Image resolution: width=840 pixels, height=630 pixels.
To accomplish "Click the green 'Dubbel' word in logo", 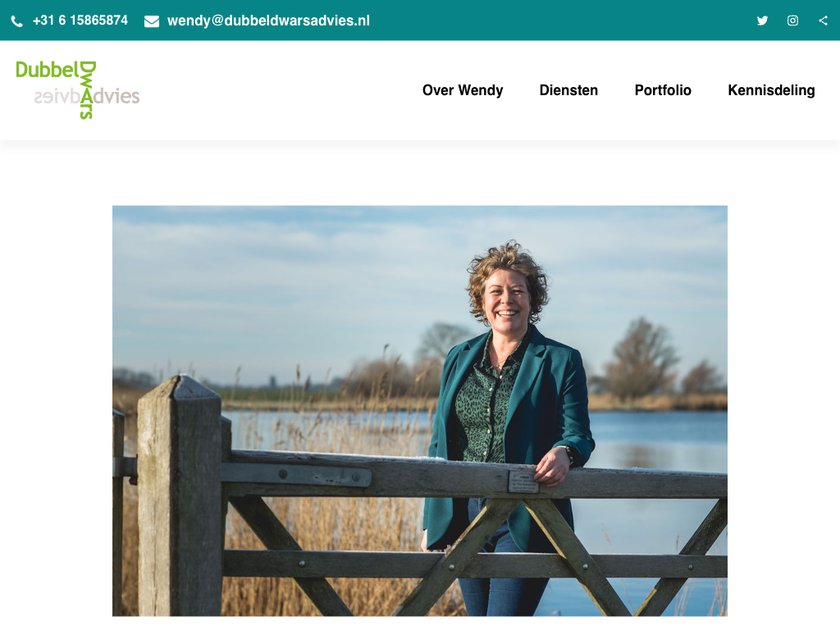I will click(x=47, y=70).
